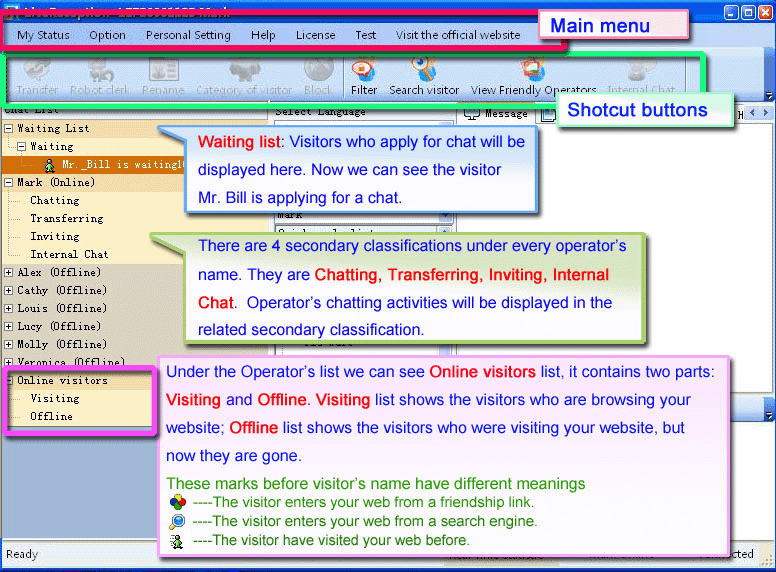The image size is (776, 572).
Task: Click the Robot clerk toolbar icon
Action: [x=99, y=77]
